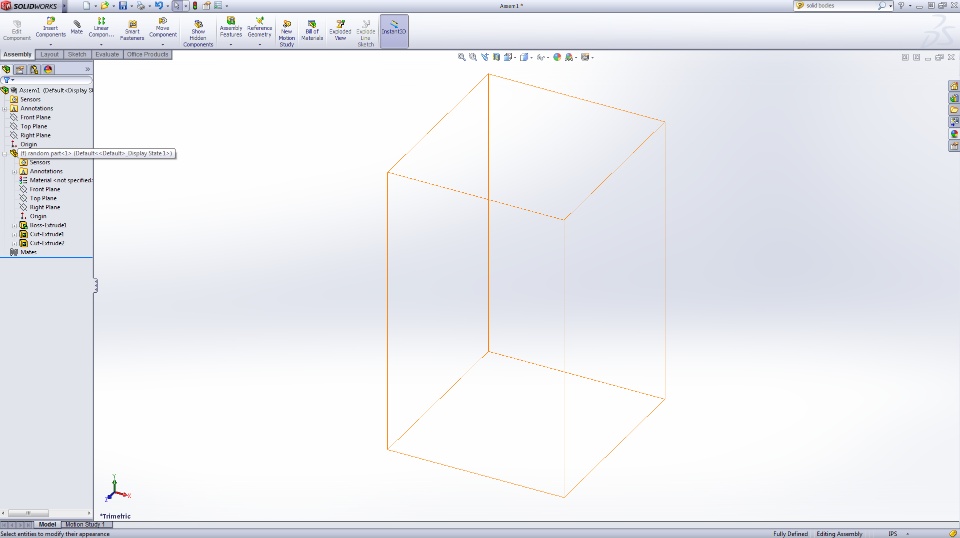Open SolidWorks Resources task pane tab
Viewport: 960px width, 538px height.
click(954, 86)
